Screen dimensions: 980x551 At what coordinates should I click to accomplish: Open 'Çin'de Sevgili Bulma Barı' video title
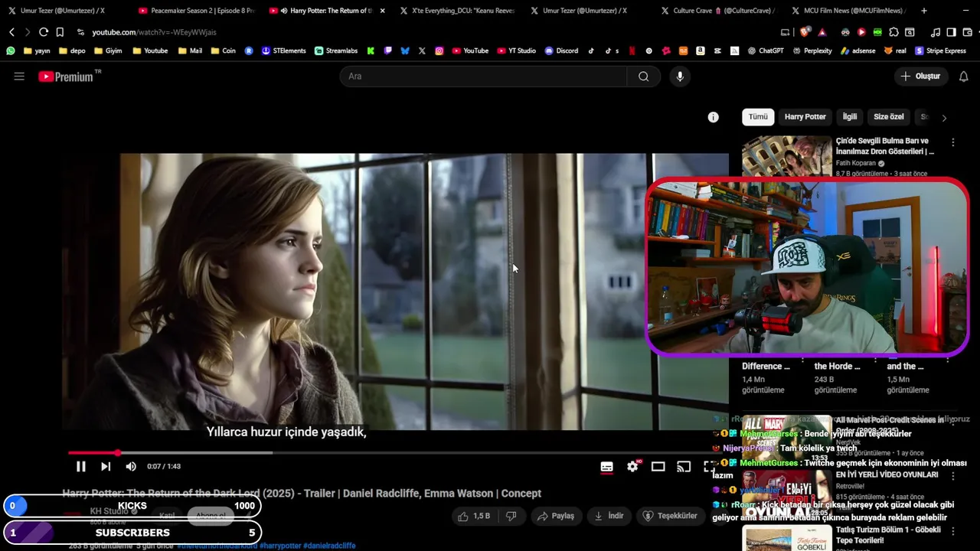point(884,146)
